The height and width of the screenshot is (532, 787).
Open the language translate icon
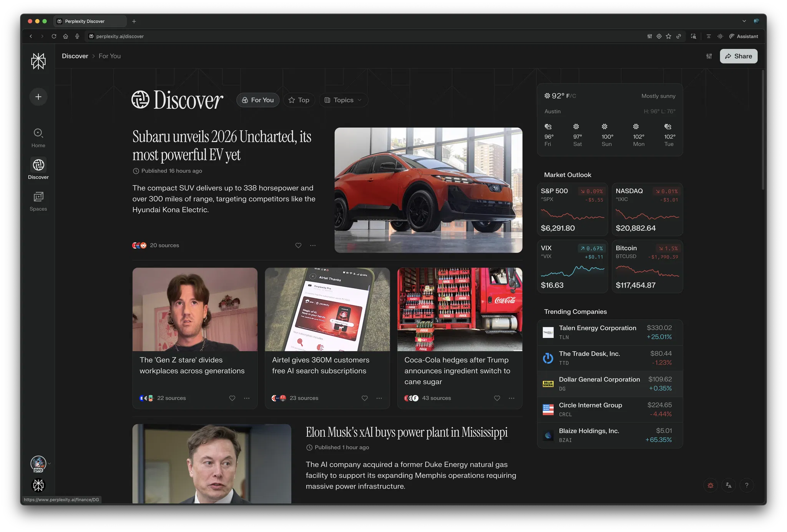tap(729, 485)
